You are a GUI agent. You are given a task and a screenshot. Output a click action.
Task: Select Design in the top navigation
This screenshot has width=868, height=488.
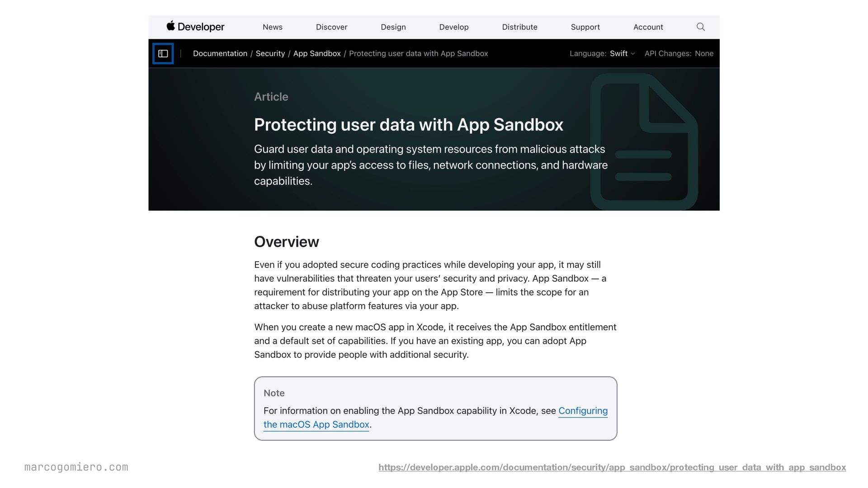(x=393, y=27)
